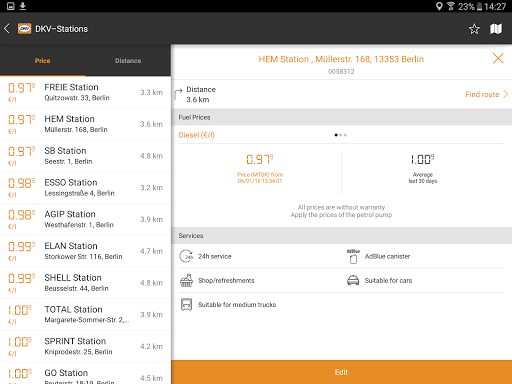Image resolution: width=512 pixels, height=384 pixels.
Task: Tap the AdBlue canister icon
Action: pyautogui.click(x=353, y=256)
